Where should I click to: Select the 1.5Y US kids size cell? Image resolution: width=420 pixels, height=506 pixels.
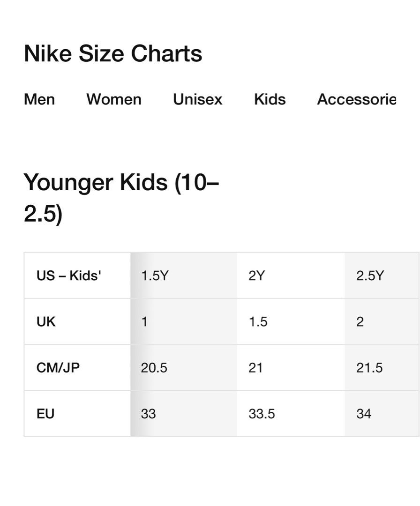tap(154, 275)
